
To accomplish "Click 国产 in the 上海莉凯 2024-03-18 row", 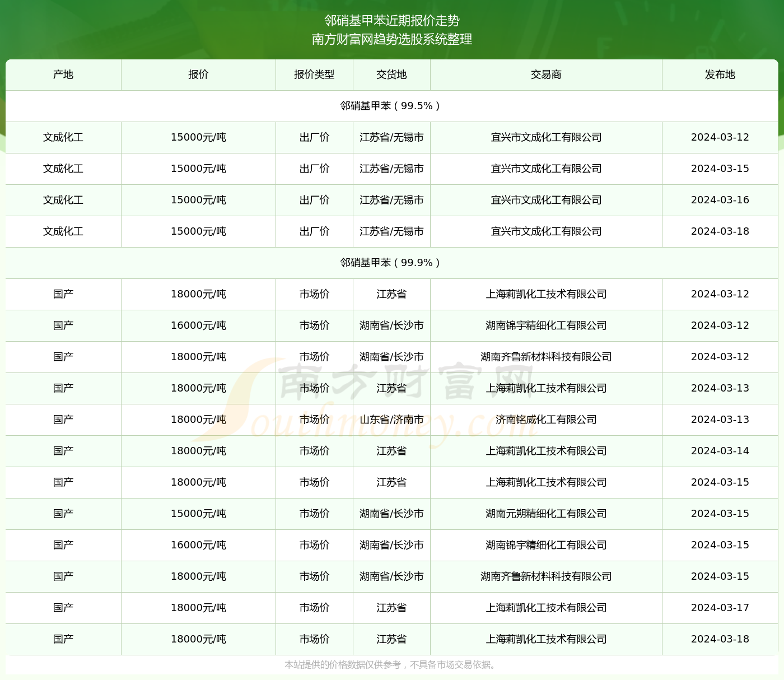I will [x=63, y=639].
